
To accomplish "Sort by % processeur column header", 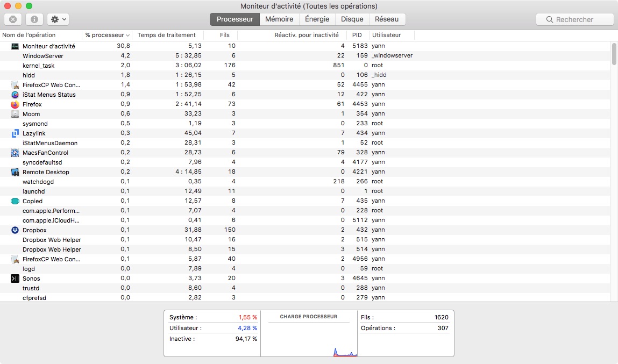I will click(x=106, y=35).
